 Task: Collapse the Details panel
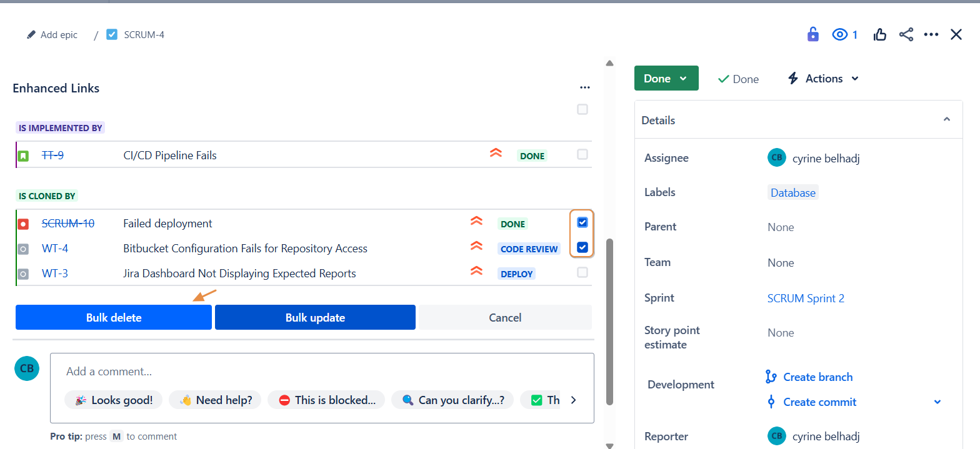(947, 119)
